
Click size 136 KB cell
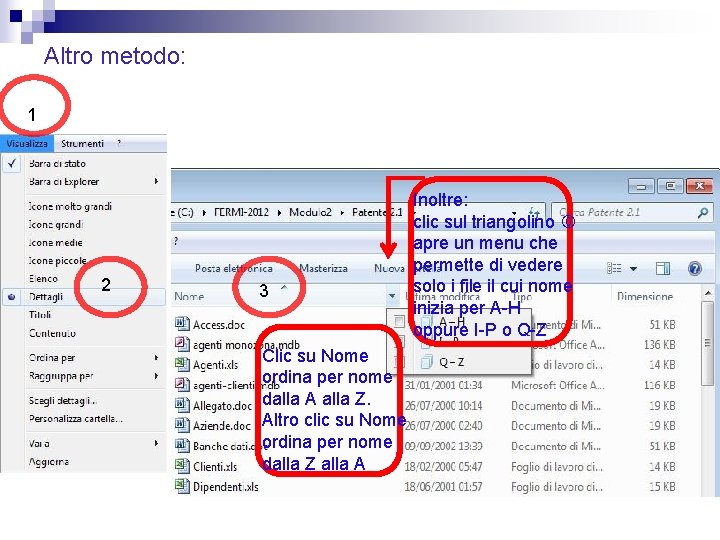[659, 345]
